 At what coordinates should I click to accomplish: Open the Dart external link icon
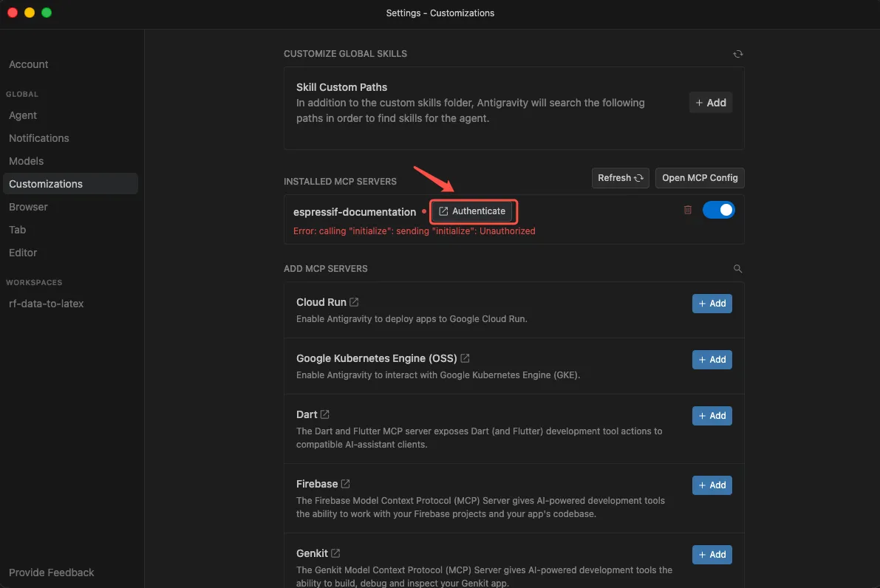tap(325, 414)
